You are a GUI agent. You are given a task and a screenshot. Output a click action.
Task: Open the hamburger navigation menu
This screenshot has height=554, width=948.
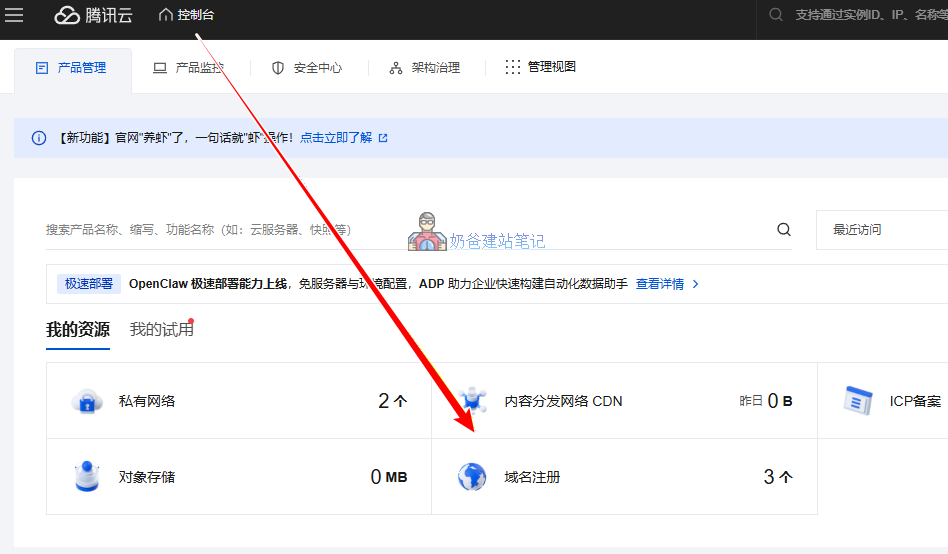coord(14,15)
